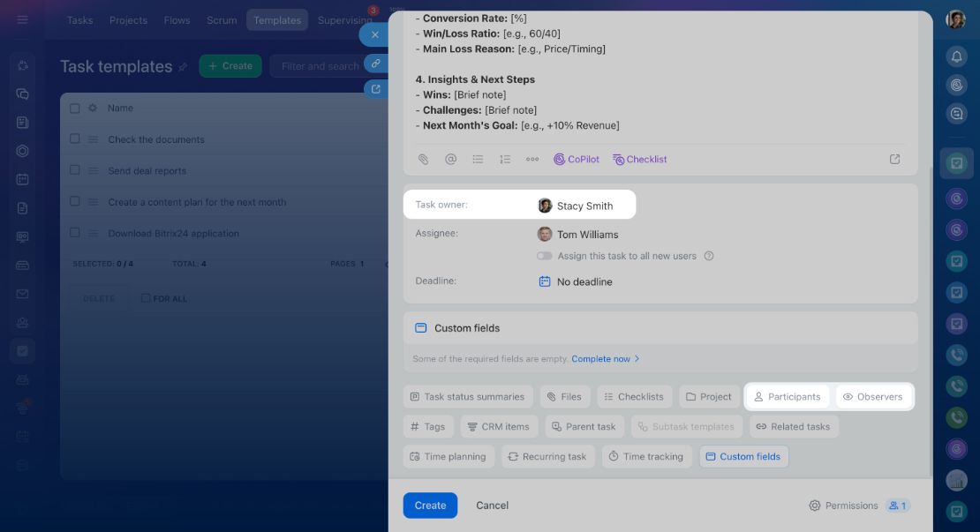Switch to the Tasks tab
980x532 pixels.
pos(80,20)
